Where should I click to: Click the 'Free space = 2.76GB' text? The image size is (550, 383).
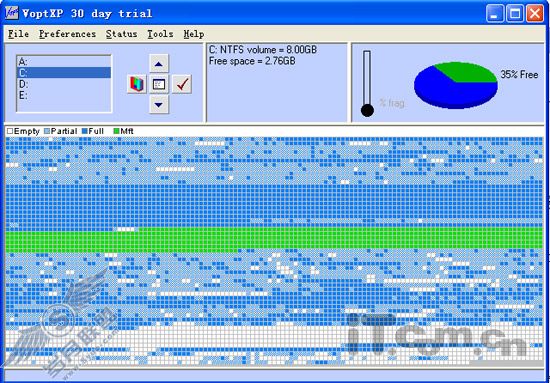click(252, 61)
